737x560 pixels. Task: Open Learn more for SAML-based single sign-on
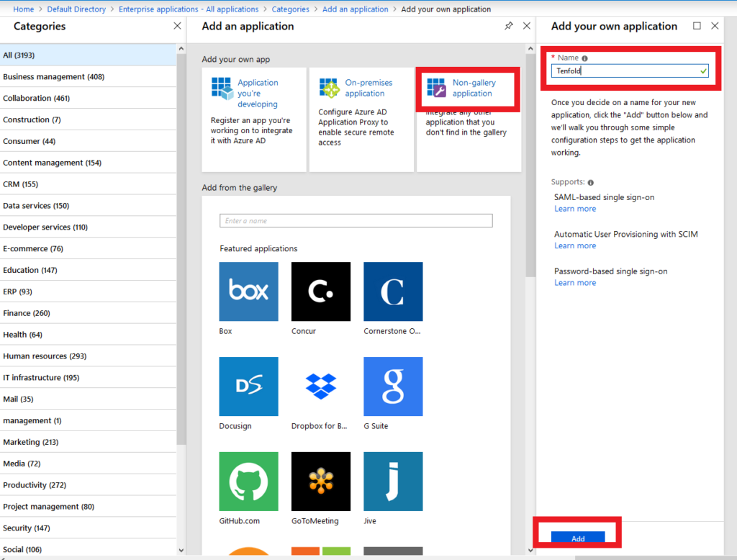pos(575,209)
